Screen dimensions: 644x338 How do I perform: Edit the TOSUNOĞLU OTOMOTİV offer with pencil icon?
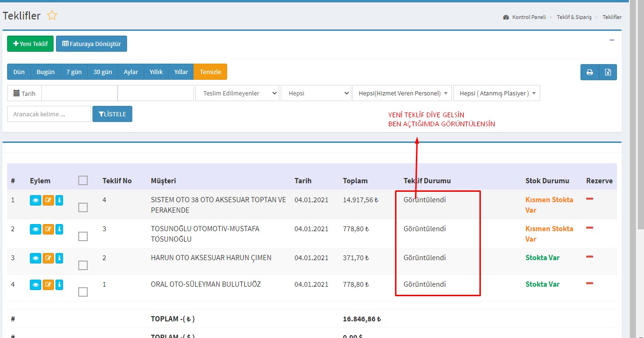[x=48, y=229]
